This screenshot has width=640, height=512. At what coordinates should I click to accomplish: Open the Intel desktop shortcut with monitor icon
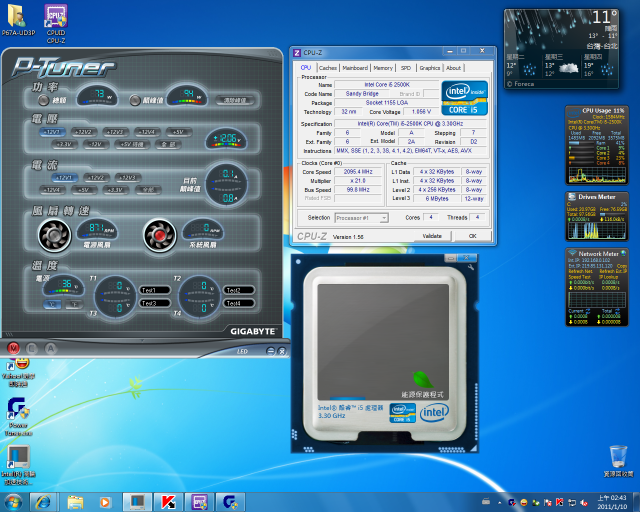point(18,465)
